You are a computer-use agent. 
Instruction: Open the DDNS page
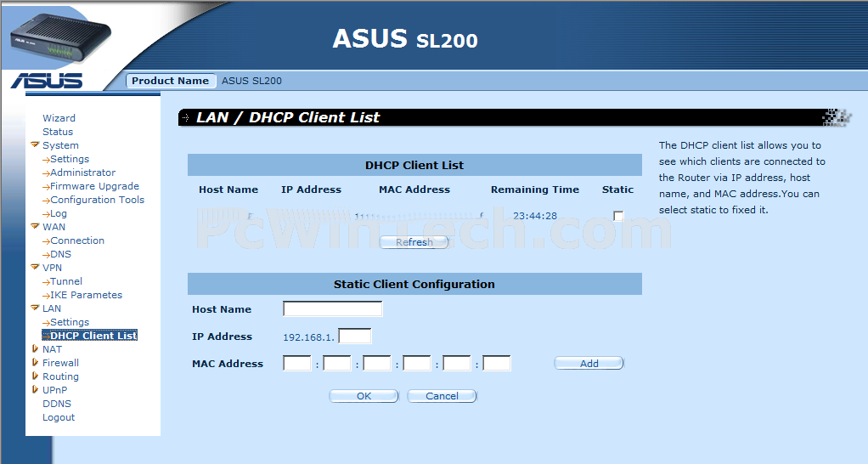(x=57, y=404)
